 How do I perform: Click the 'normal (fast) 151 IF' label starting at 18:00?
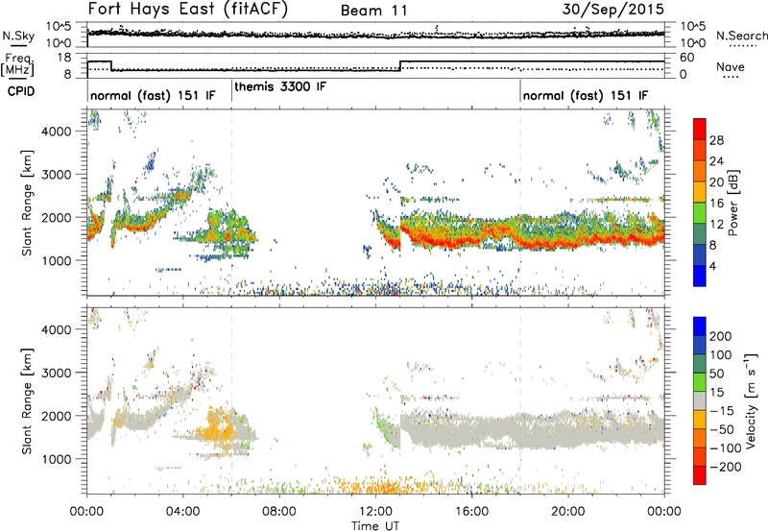(x=586, y=95)
